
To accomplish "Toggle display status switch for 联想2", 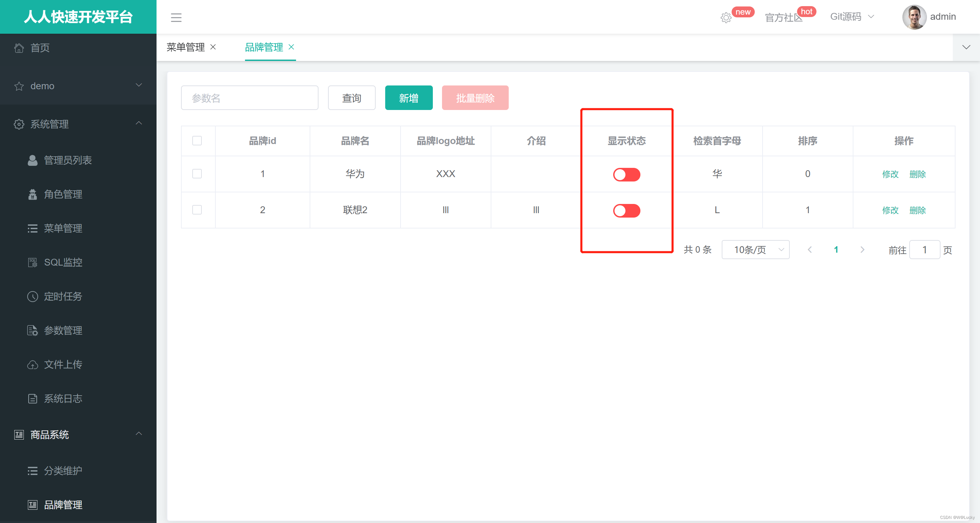I will (626, 210).
